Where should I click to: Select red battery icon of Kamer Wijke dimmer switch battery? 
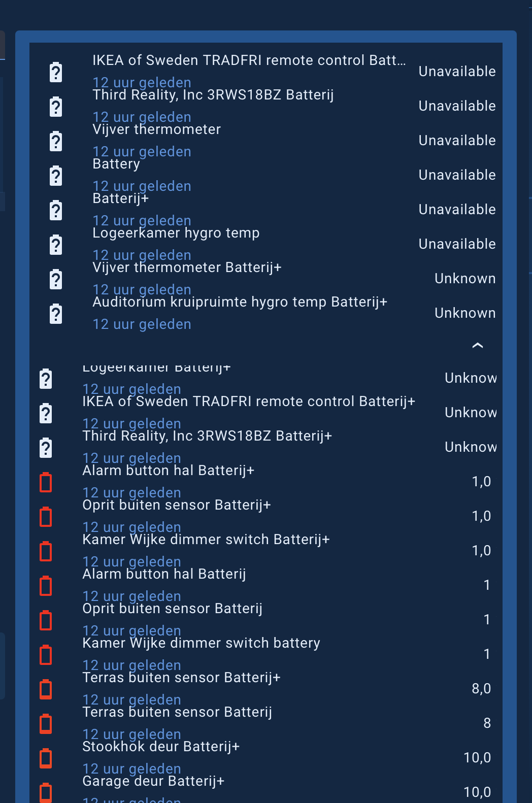pyautogui.click(x=46, y=655)
